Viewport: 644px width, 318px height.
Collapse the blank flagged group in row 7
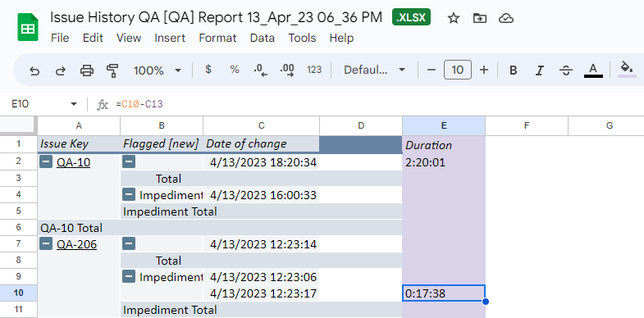pos(129,244)
